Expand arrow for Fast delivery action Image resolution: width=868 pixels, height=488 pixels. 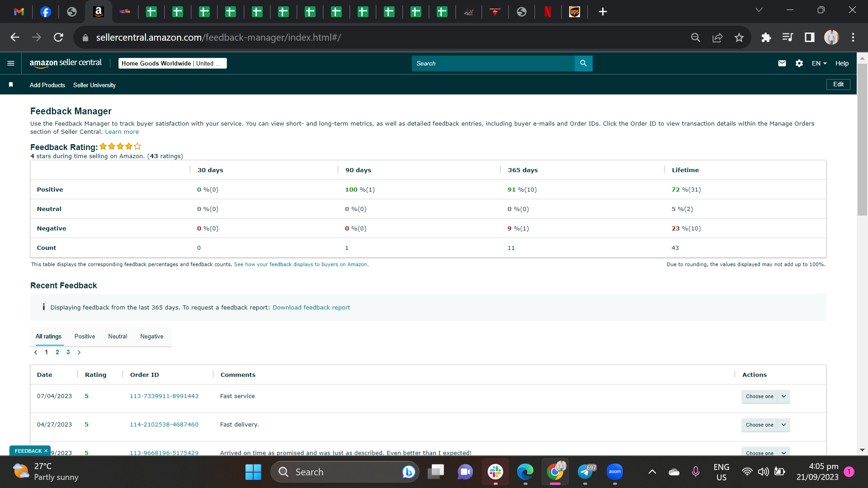(784, 425)
